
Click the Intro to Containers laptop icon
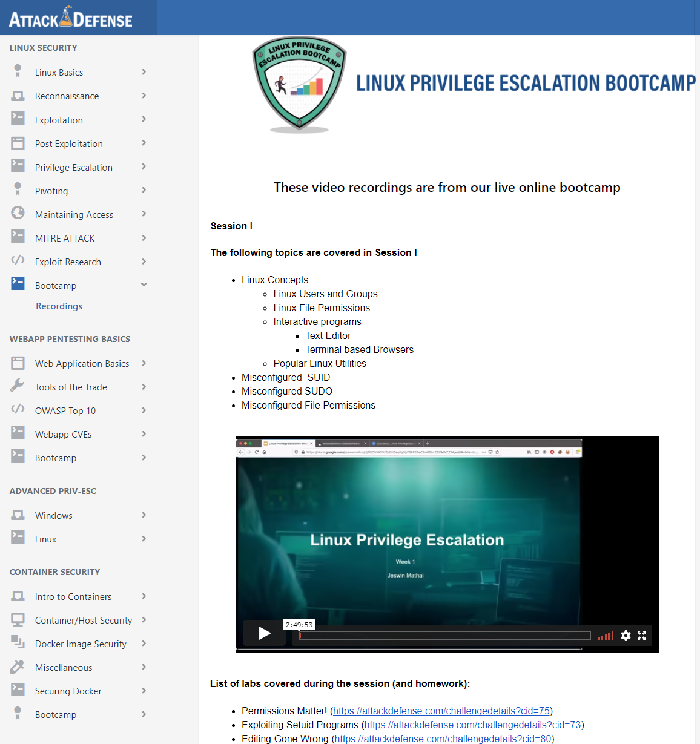(x=18, y=596)
